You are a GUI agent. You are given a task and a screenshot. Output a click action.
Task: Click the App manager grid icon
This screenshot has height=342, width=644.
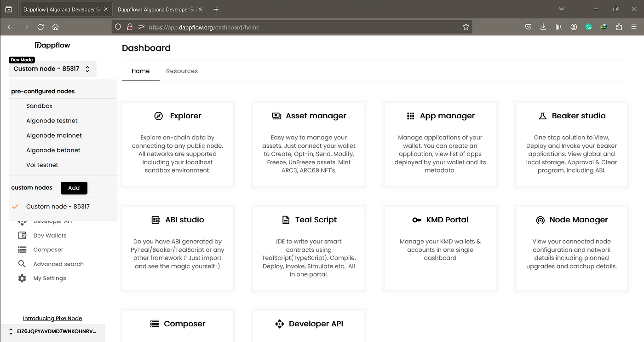(411, 116)
